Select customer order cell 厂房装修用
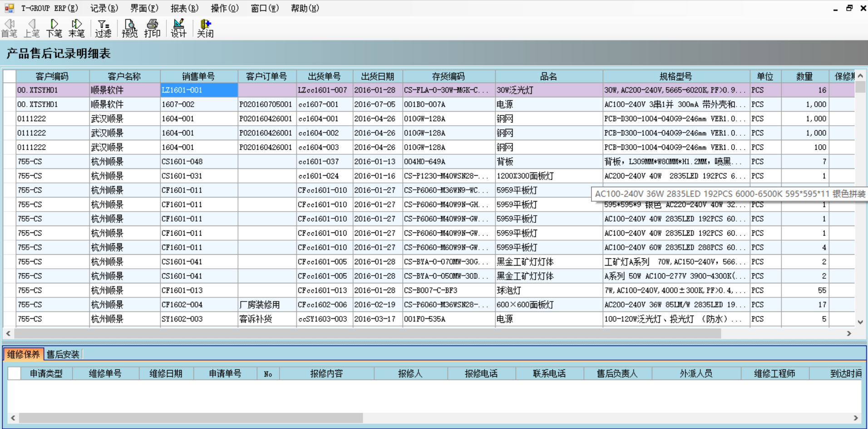Viewport: 868px width, 429px height. point(267,305)
